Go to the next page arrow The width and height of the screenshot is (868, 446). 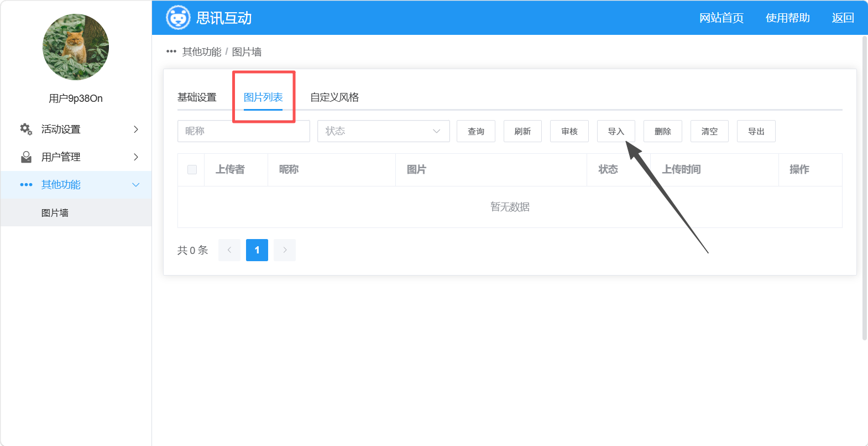(x=285, y=250)
